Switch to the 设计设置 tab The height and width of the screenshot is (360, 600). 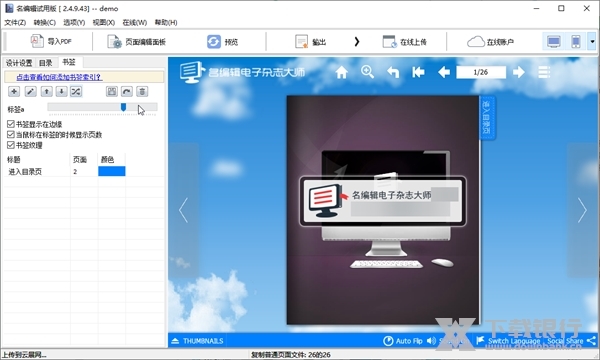[x=19, y=63]
